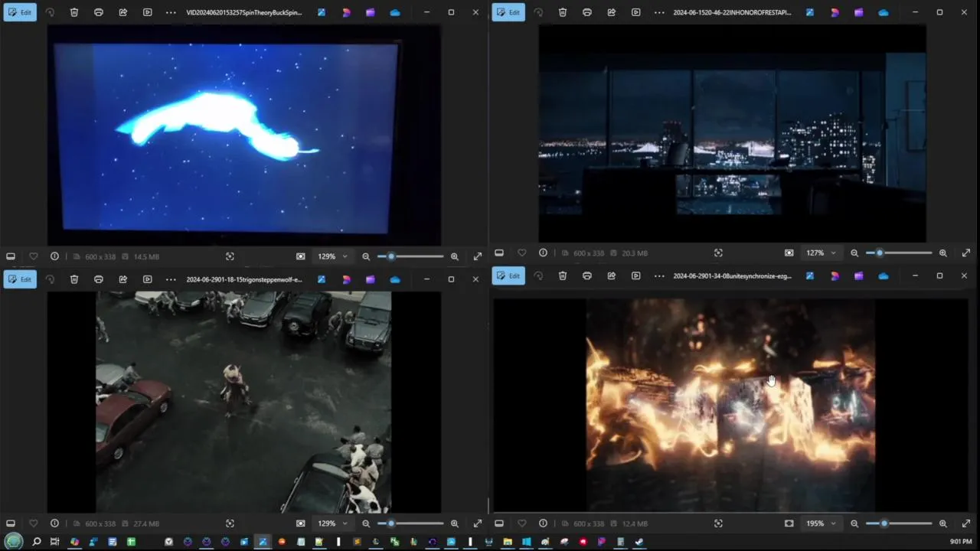Zoom out on the INHONOROFRESTAPI window image
Screen dimensions: 980x551
[x=854, y=253]
